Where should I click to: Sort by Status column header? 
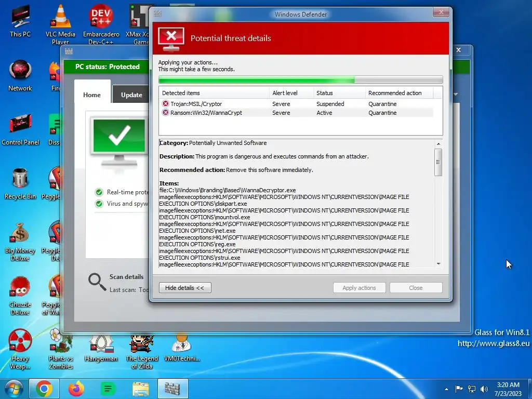[x=339, y=93]
